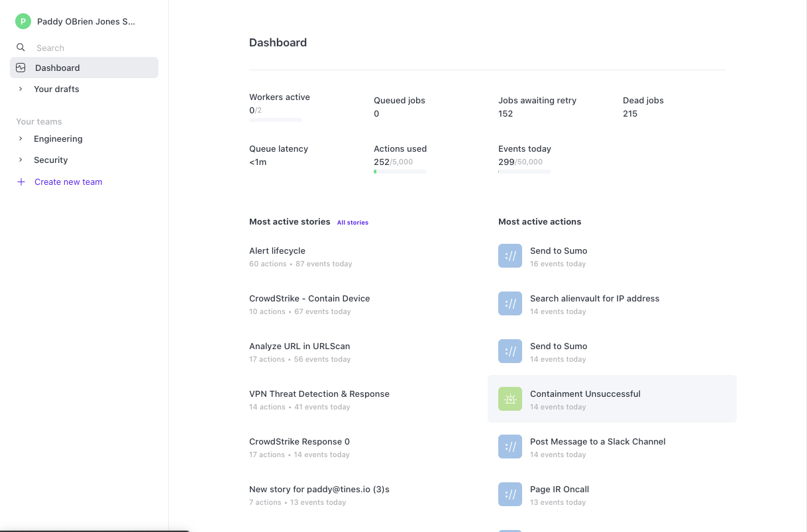Image resolution: width=807 pixels, height=532 pixels.
Task: Click the green Containment Unsuccessful trigger icon
Action: (x=510, y=399)
